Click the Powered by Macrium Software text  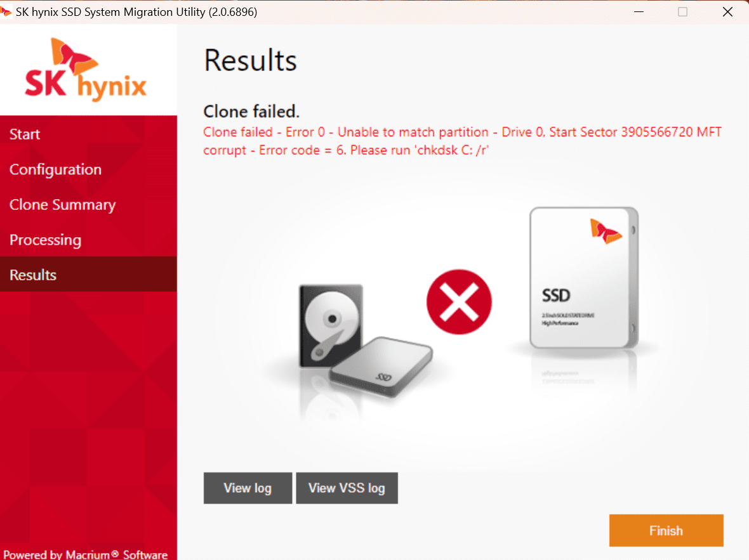[x=86, y=554]
